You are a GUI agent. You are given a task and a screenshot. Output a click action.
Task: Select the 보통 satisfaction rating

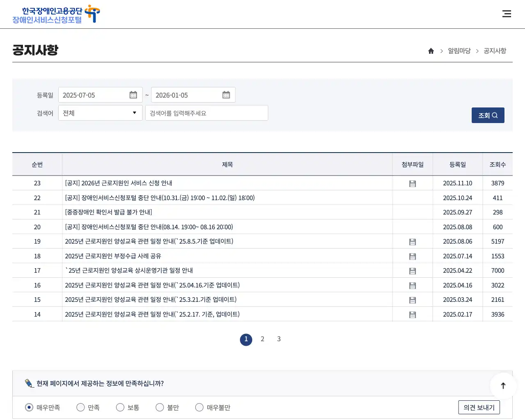pyautogui.click(x=120, y=407)
